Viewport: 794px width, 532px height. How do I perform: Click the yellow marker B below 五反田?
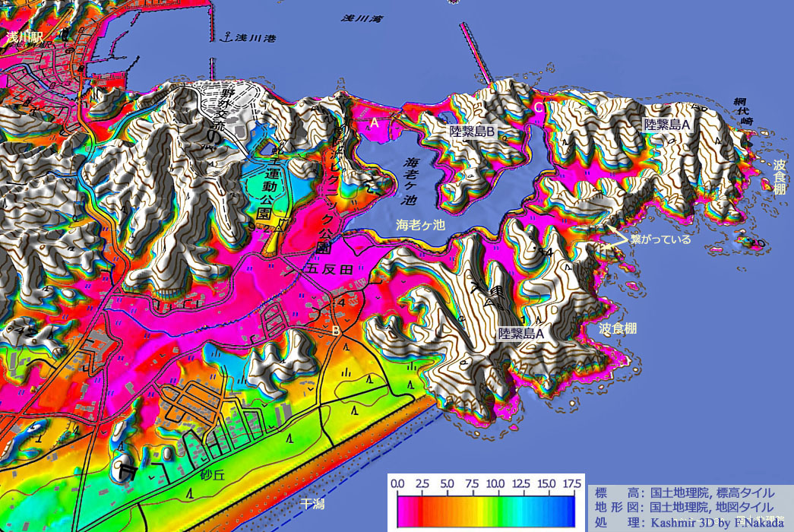pos(335,330)
